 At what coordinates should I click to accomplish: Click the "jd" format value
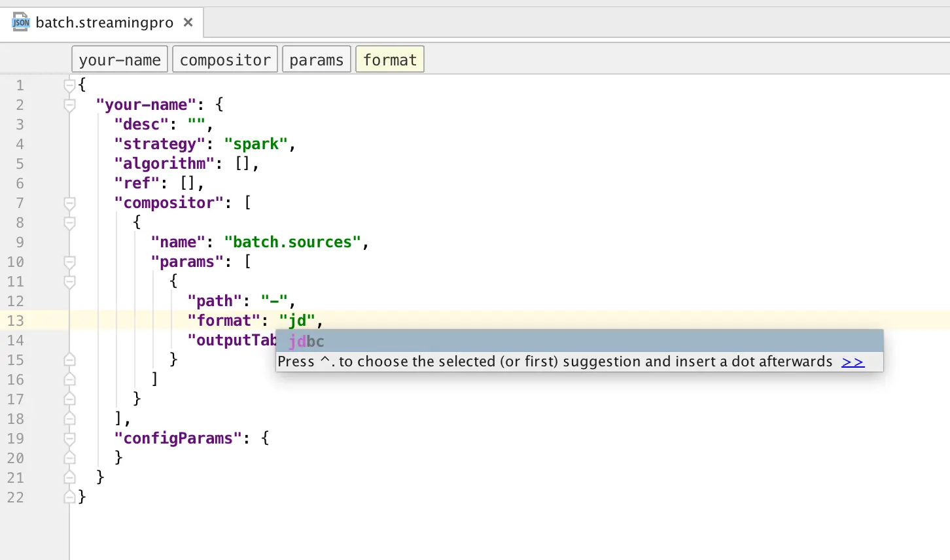[298, 321]
